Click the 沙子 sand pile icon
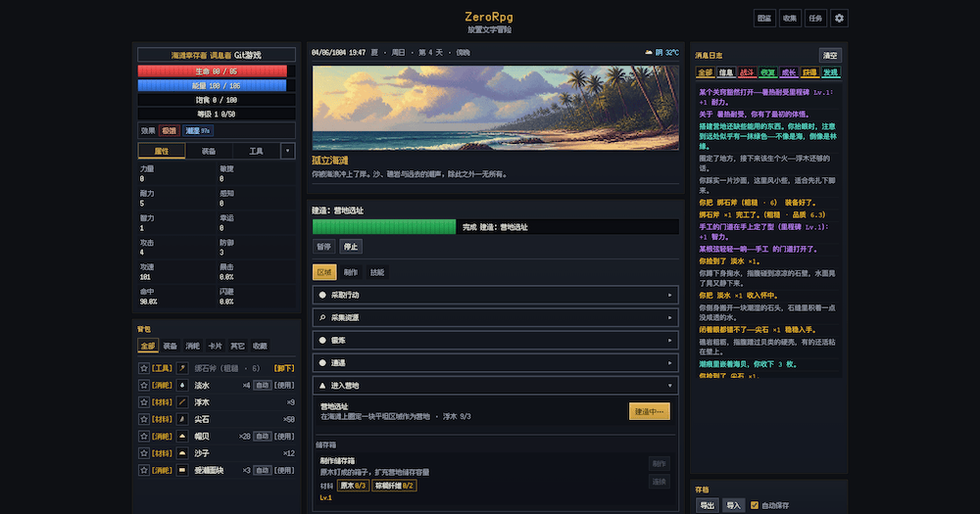The height and width of the screenshot is (514, 980). [182, 452]
